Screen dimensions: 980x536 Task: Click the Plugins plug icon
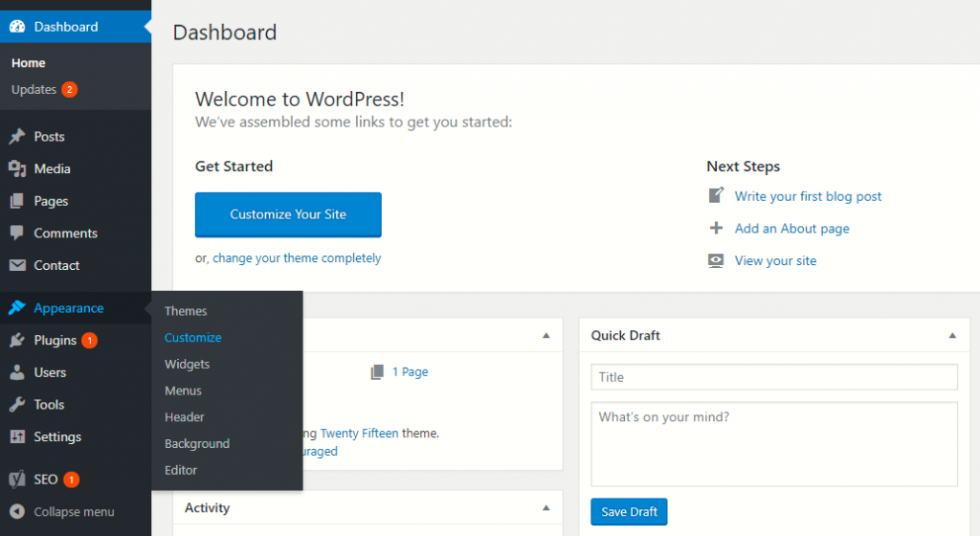[x=17, y=341]
